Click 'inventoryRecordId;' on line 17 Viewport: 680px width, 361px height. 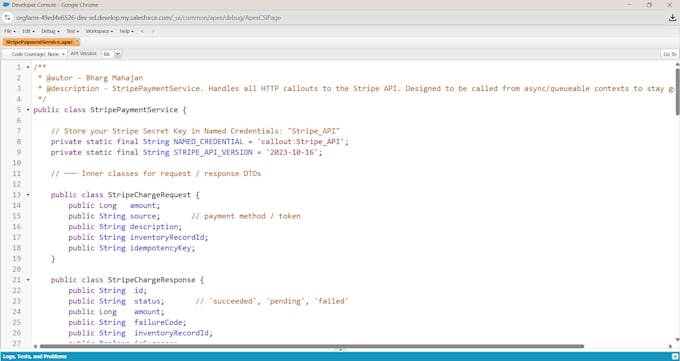[169, 237]
